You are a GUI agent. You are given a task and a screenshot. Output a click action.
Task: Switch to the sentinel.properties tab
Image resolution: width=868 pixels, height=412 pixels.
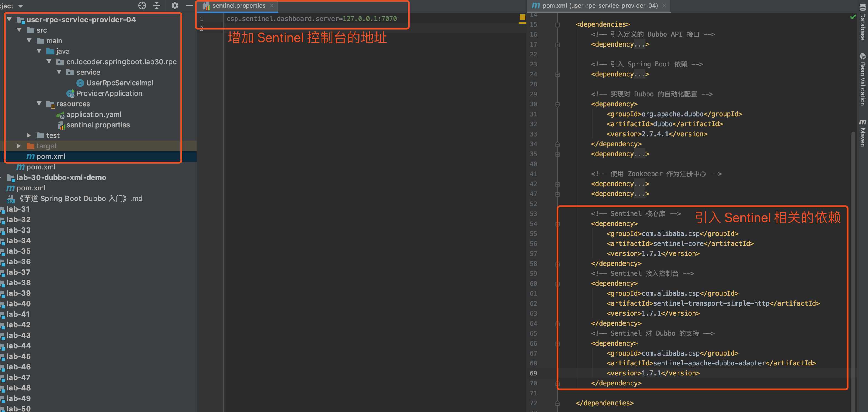[x=239, y=6]
